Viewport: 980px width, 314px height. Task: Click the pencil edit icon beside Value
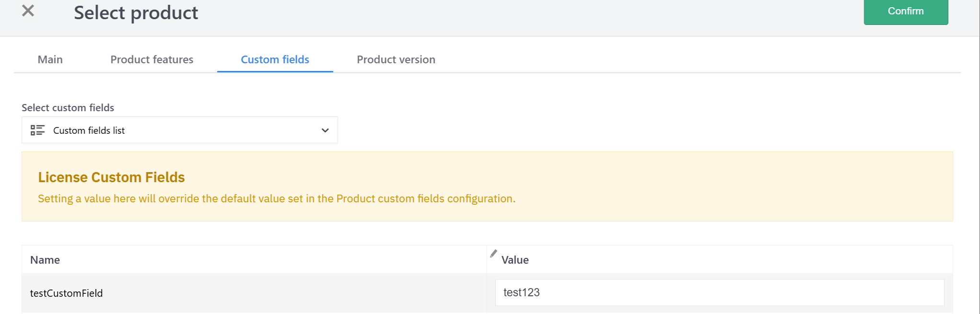(493, 254)
